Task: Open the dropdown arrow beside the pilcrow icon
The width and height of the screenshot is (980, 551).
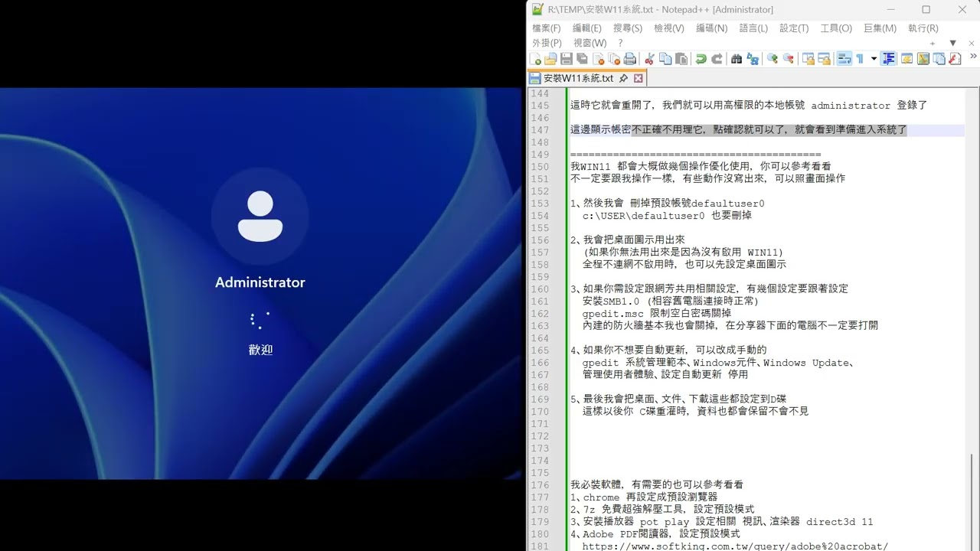Action: click(x=874, y=59)
